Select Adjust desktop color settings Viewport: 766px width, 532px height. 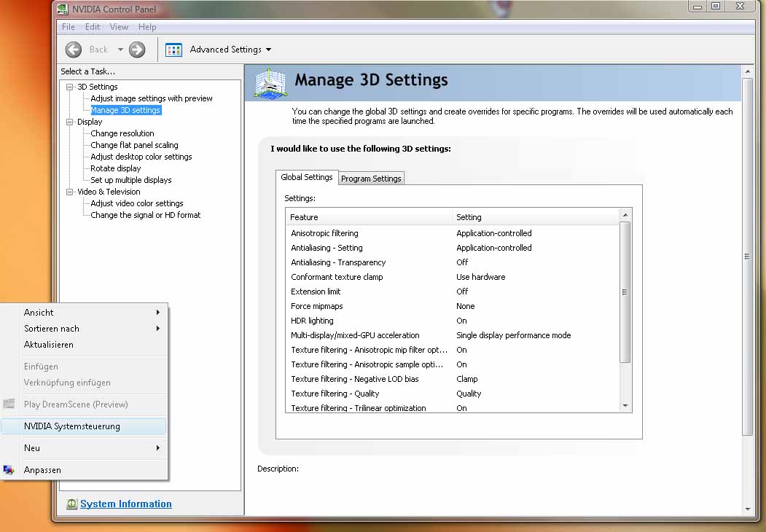click(x=141, y=157)
